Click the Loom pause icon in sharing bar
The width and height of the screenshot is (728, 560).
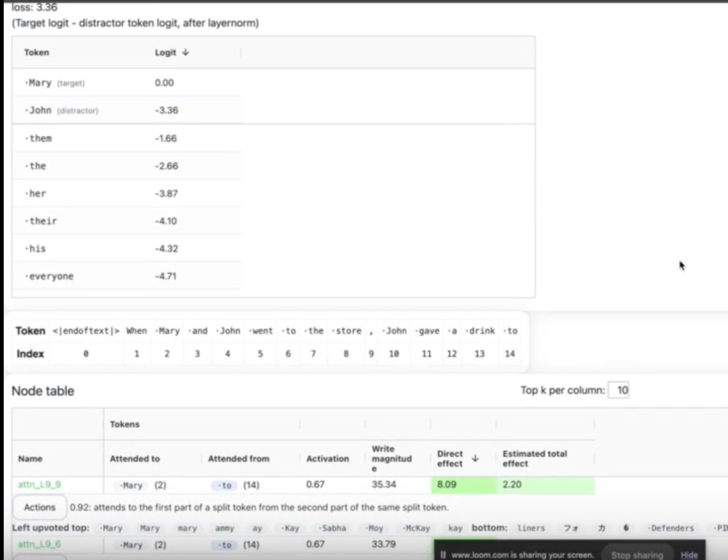[443, 555]
